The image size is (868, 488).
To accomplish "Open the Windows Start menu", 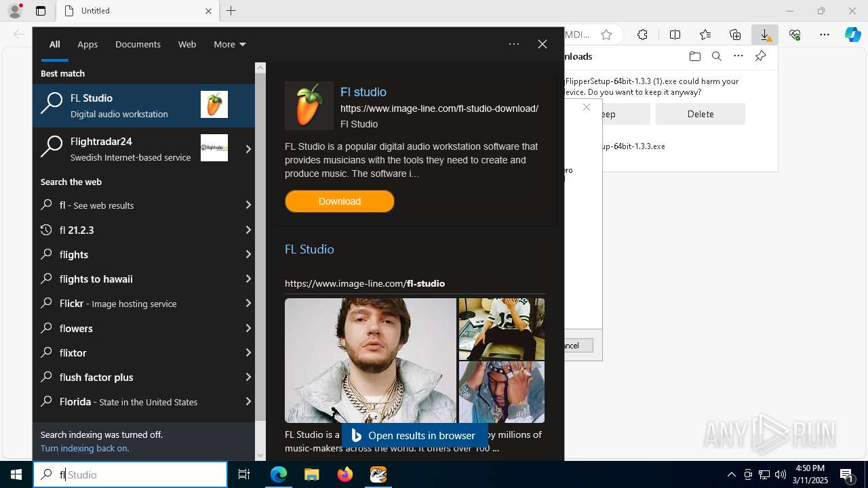I will coord(16,474).
